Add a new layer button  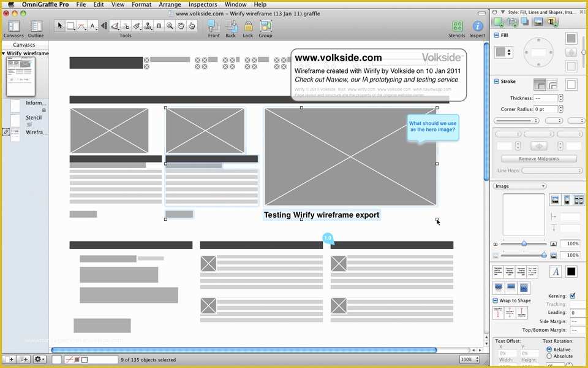[24, 359]
